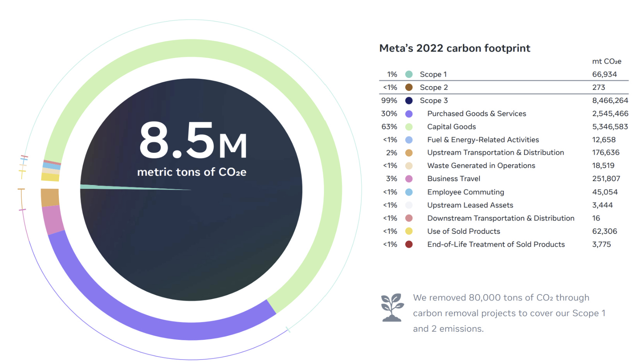Click the 'Upstream Leased Assets' label
Screen dimensions: 644x363
(x=470, y=205)
